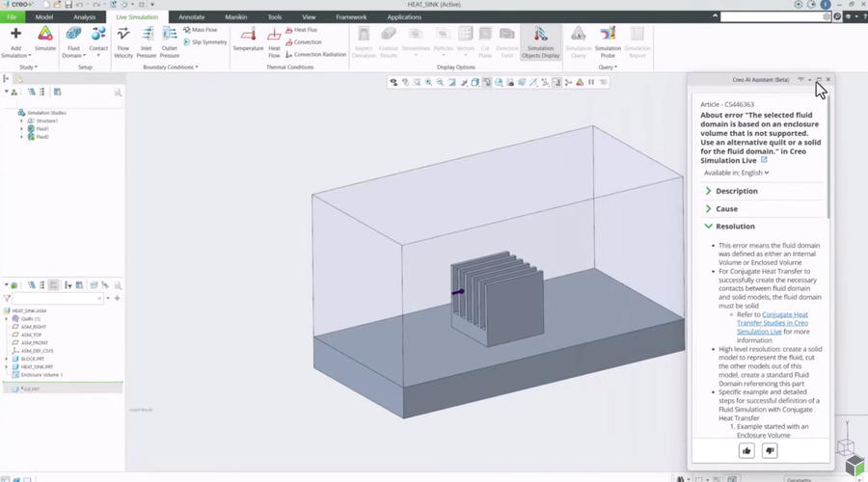Toggle the Contour Results display option
The width and height of the screenshot is (868, 482).
tap(389, 42)
